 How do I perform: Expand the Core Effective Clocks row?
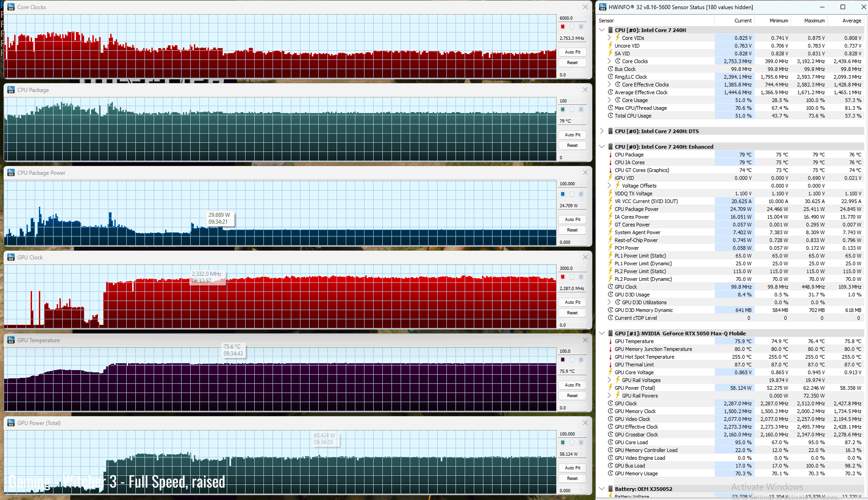[609, 85]
